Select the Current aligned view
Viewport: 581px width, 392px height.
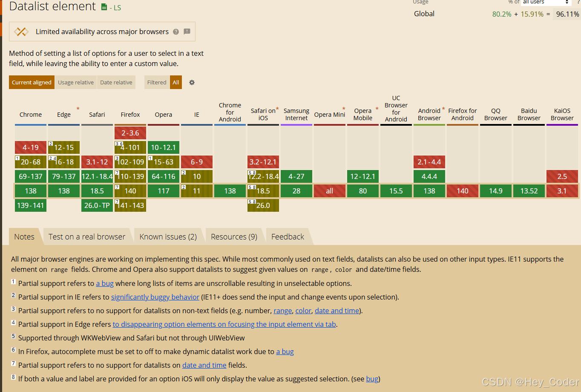pyautogui.click(x=32, y=82)
